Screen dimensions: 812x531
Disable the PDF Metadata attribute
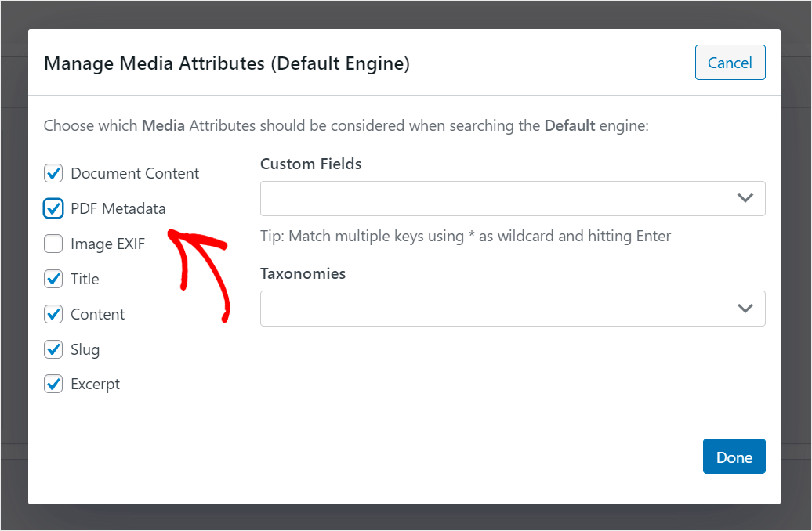click(x=53, y=208)
